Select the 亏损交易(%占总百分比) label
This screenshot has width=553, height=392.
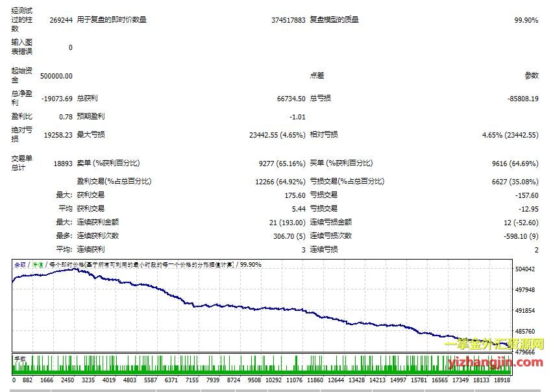[x=347, y=182]
